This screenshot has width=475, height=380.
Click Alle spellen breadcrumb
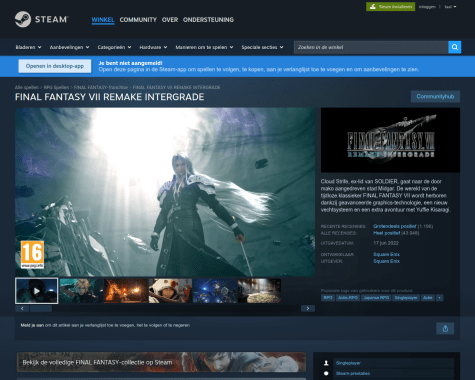click(27, 87)
